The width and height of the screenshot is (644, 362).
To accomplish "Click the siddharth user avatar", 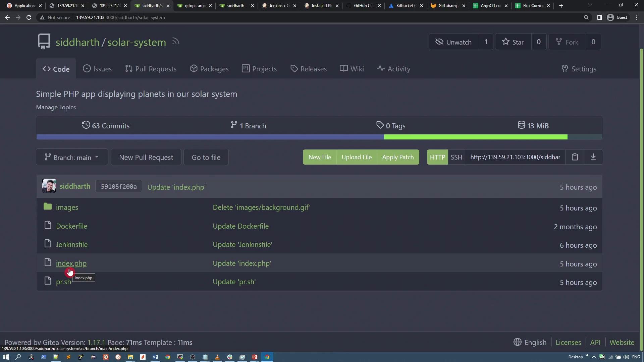I will [49, 186].
